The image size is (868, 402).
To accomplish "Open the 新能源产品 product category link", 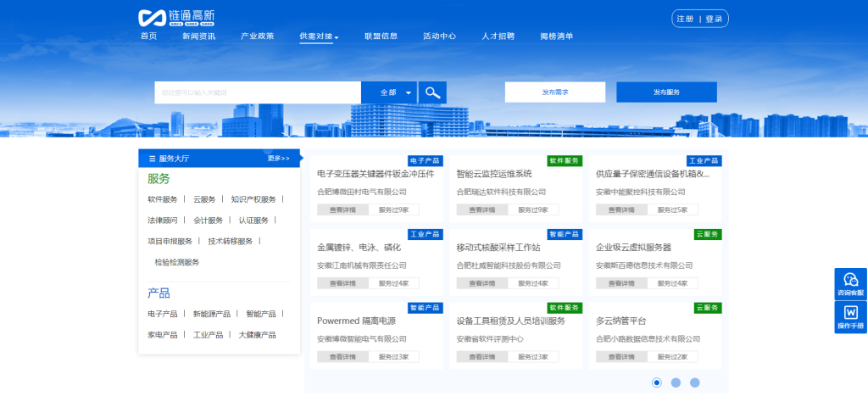I will [x=211, y=314].
